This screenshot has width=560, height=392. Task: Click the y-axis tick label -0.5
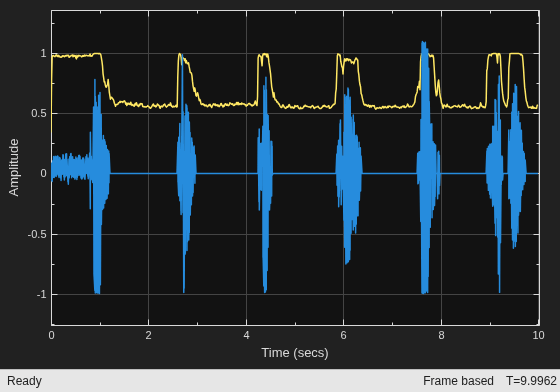click(x=37, y=235)
